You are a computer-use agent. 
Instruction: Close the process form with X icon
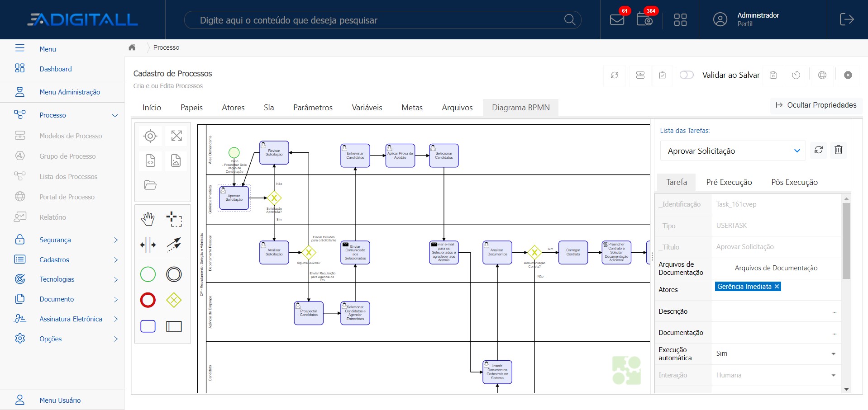point(848,75)
